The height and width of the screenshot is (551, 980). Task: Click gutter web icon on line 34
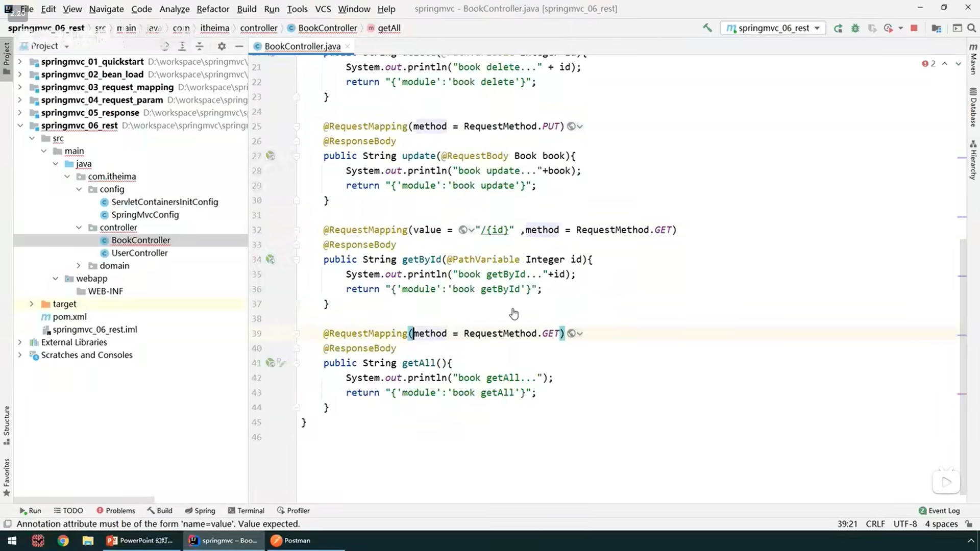click(271, 259)
